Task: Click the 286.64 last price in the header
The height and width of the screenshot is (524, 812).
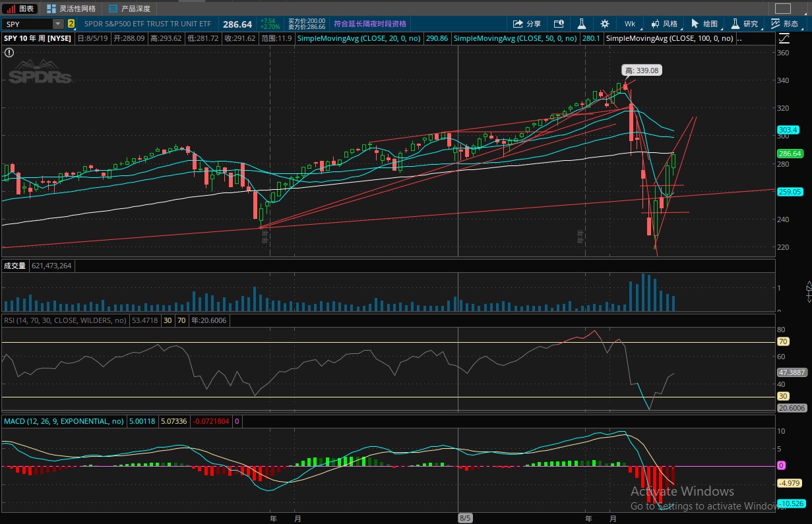Action: click(x=238, y=24)
